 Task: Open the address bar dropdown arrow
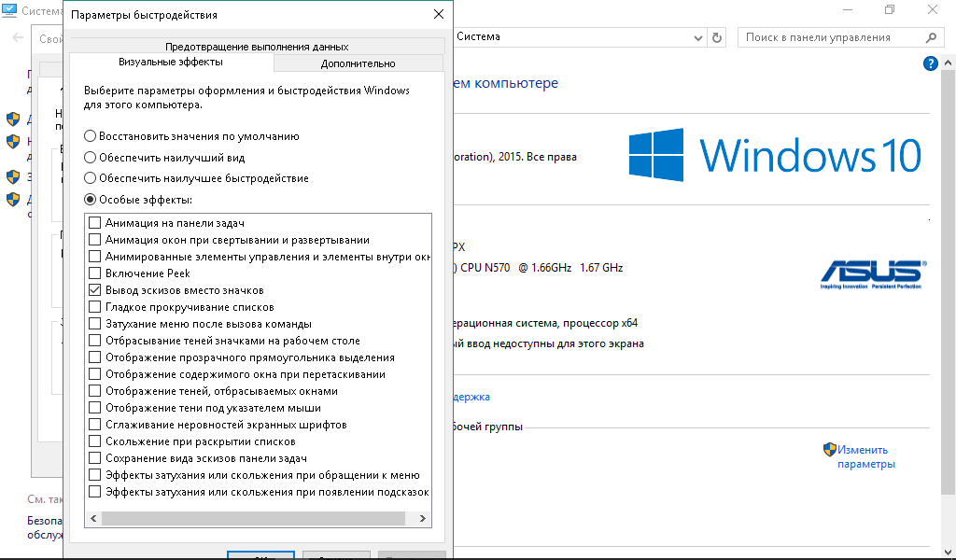coord(698,37)
